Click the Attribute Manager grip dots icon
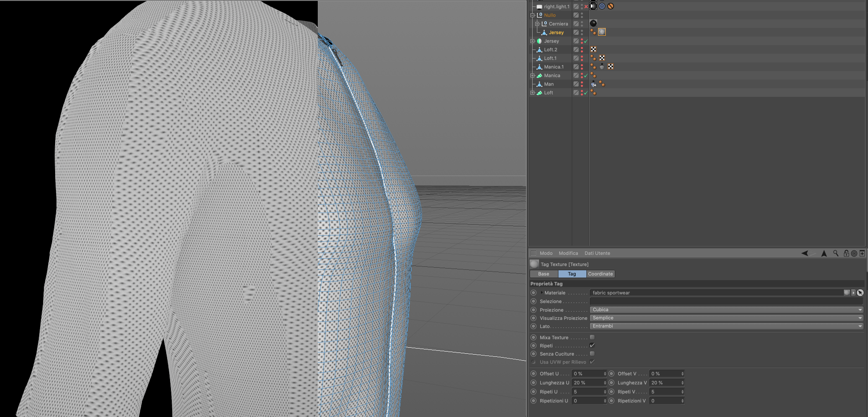Screen dimensions: 868x417 (533, 253)
